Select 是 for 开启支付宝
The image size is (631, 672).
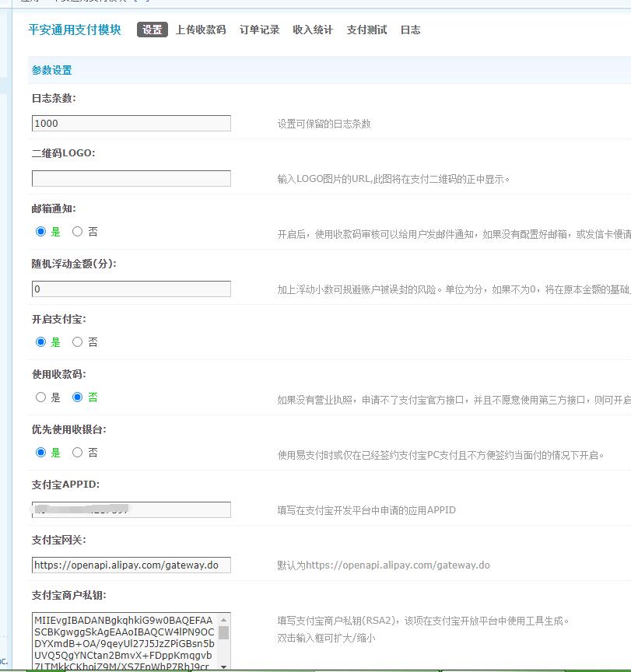[40, 342]
